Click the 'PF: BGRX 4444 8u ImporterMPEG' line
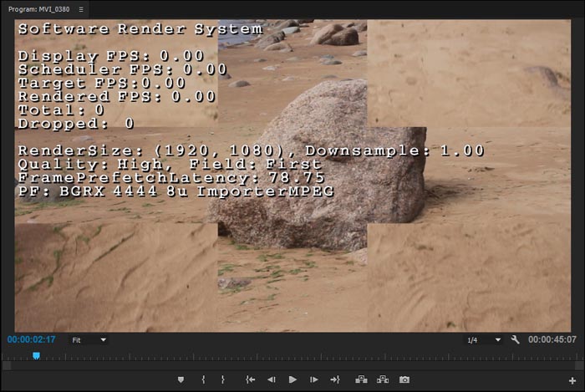Viewport: 585px width, 392px height. [175, 191]
